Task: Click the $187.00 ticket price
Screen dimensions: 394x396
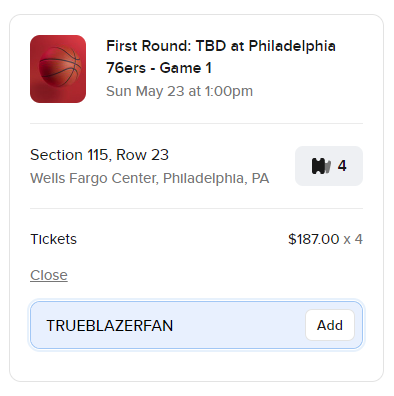Action: pos(314,239)
